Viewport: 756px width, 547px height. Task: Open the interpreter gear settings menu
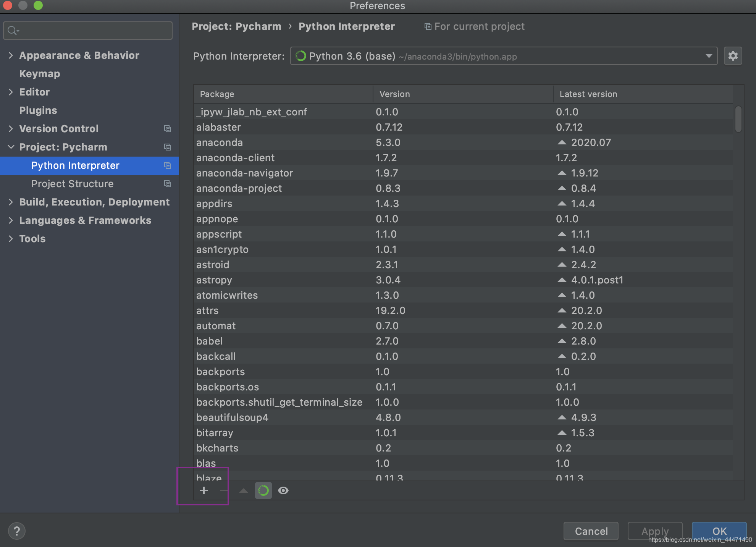click(733, 56)
